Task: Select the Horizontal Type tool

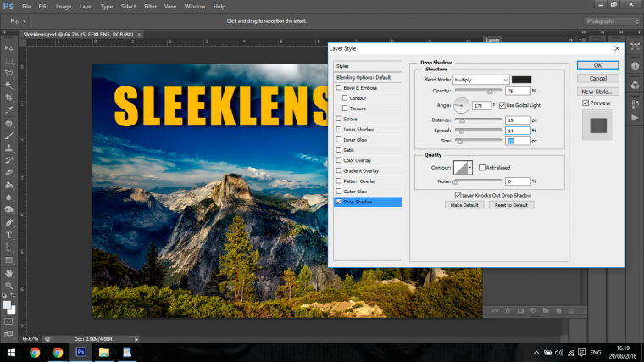Action: pyautogui.click(x=8, y=236)
